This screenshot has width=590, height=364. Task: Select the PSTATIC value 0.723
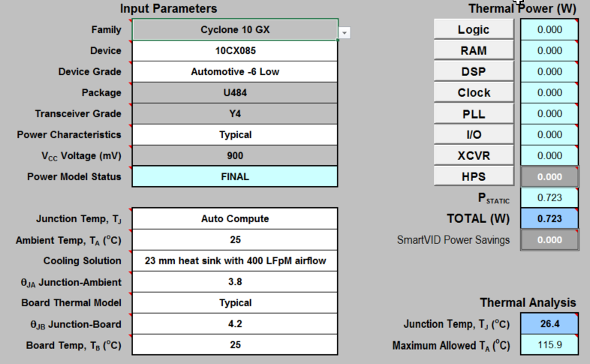click(x=549, y=198)
